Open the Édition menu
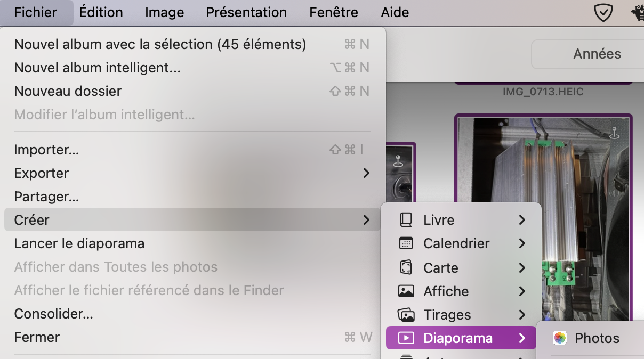644x359 pixels. (x=101, y=12)
